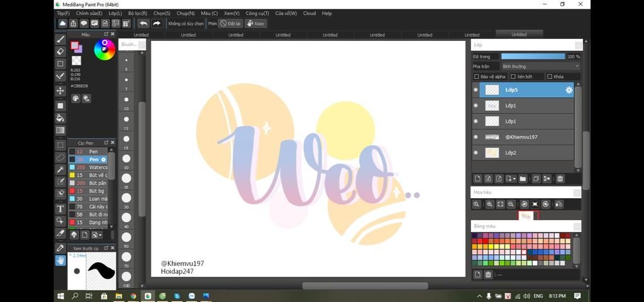Image resolution: width=644 pixels, height=302 pixels.
Task: Select the Brush tool in left toolbar
Action: point(60,40)
